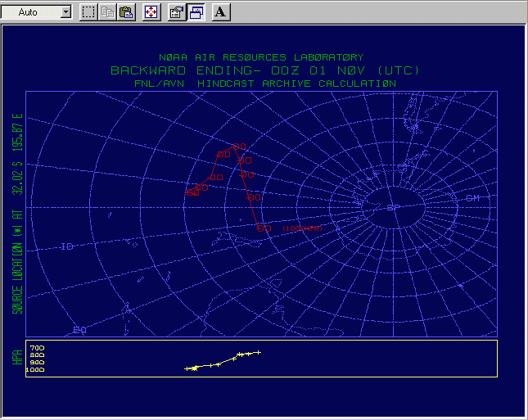Click the vertical Source Location axis label
This screenshot has width=528, height=420.
pyautogui.click(x=16, y=213)
